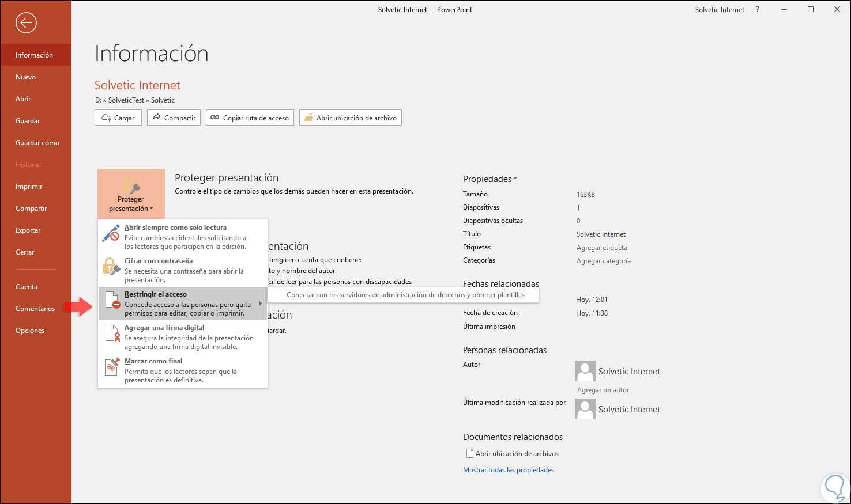Click the Marcar como final icon

[112, 366]
